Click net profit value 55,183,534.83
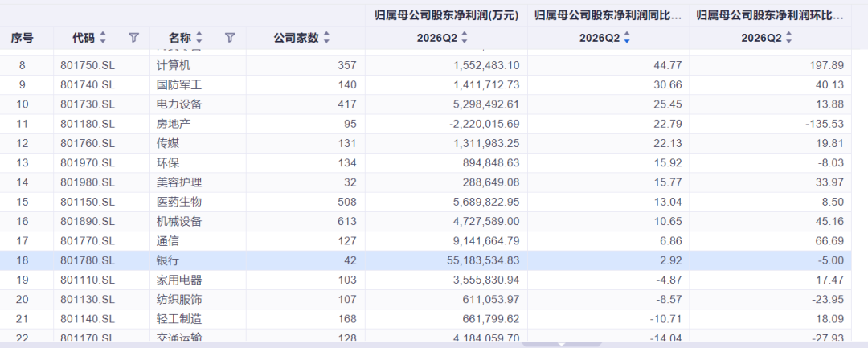This screenshot has height=348, width=868. coord(483,260)
